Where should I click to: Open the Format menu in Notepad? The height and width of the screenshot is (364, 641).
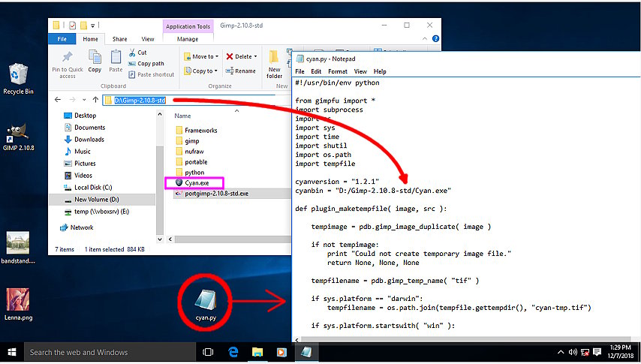[x=337, y=71]
